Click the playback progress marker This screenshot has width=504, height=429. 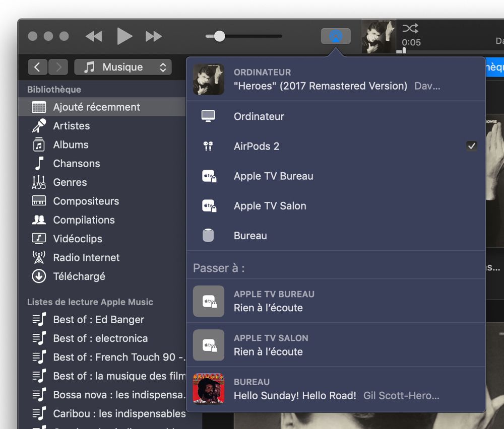pos(404,50)
